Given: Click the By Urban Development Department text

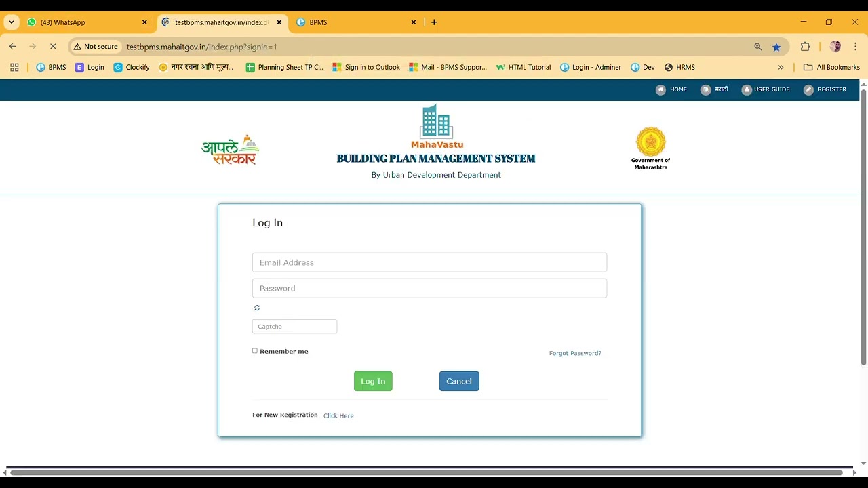Looking at the screenshot, I should (436, 175).
